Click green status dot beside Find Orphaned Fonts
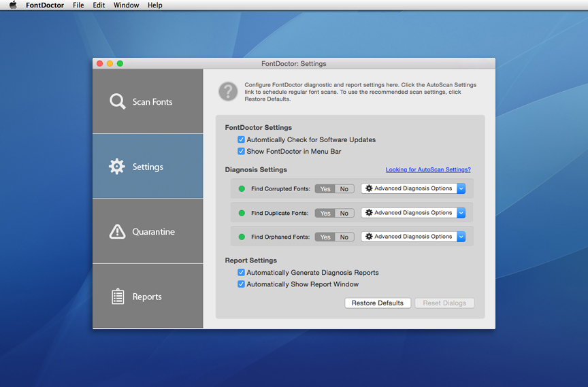This screenshot has width=588, height=387. [x=242, y=237]
